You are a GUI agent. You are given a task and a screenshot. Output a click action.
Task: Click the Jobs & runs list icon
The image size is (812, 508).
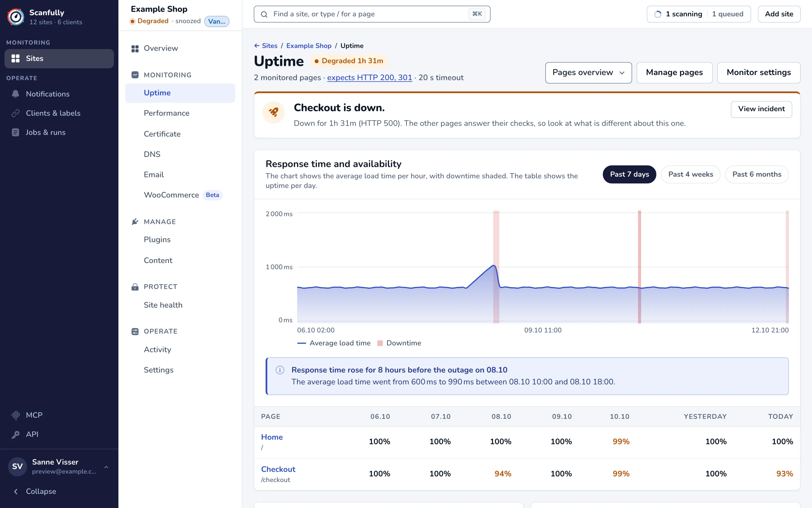coord(16,132)
